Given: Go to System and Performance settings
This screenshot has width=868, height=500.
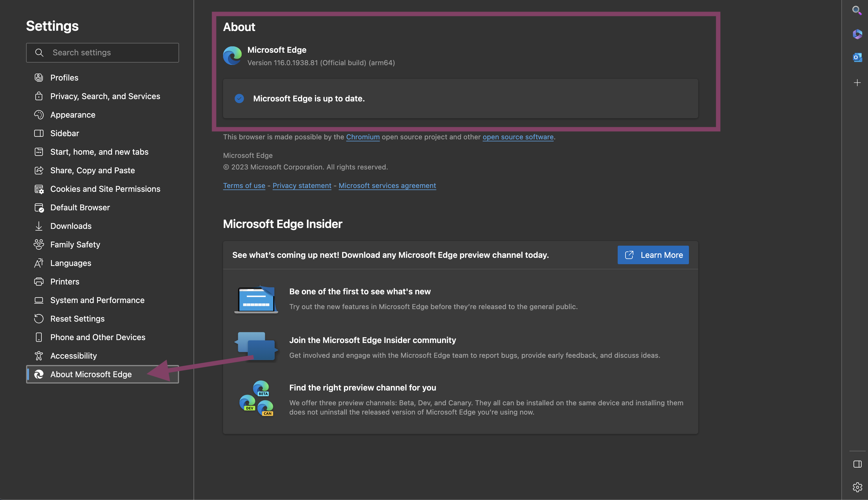Looking at the screenshot, I should (x=102, y=300).
